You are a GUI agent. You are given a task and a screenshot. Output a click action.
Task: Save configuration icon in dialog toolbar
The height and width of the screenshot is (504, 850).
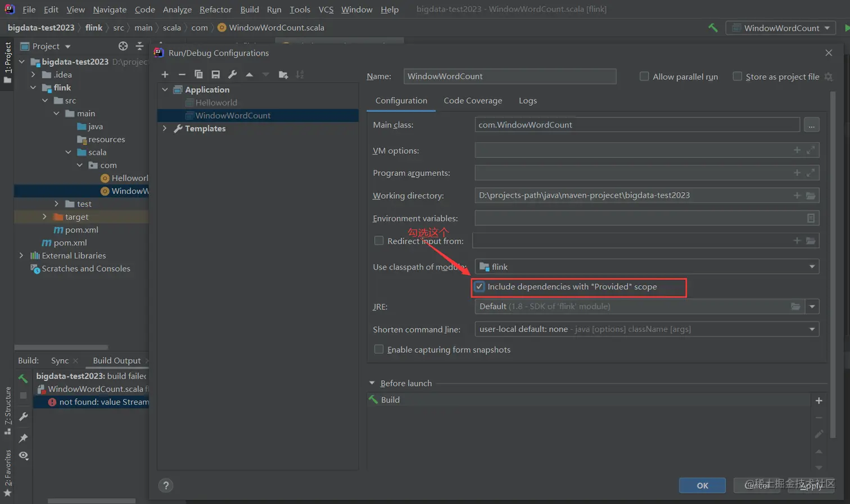pos(215,74)
